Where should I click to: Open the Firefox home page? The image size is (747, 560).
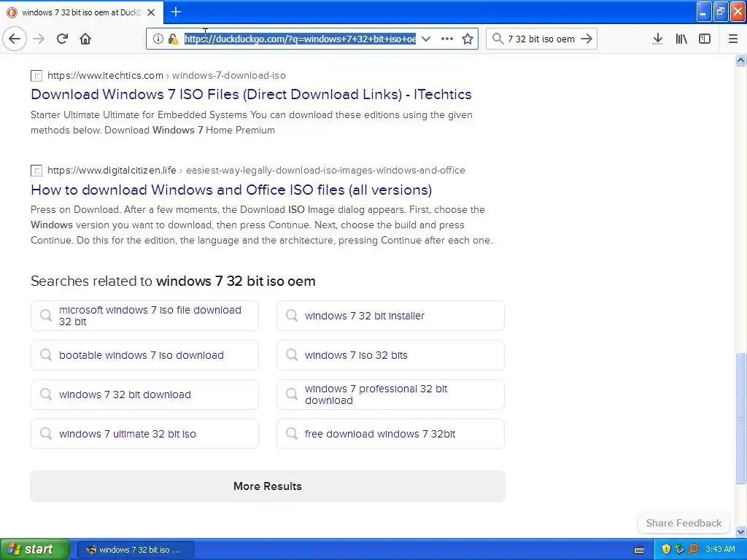pyautogui.click(x=85, y=39)
